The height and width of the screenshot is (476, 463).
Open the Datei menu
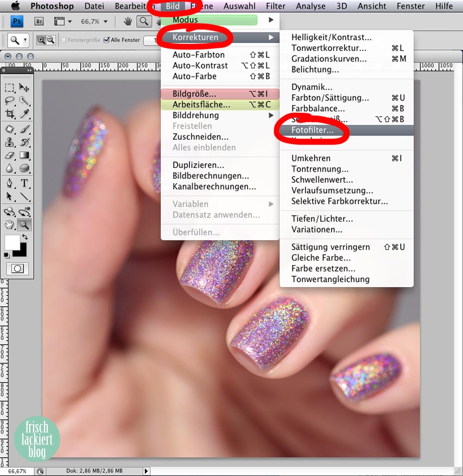click(94, 6)
